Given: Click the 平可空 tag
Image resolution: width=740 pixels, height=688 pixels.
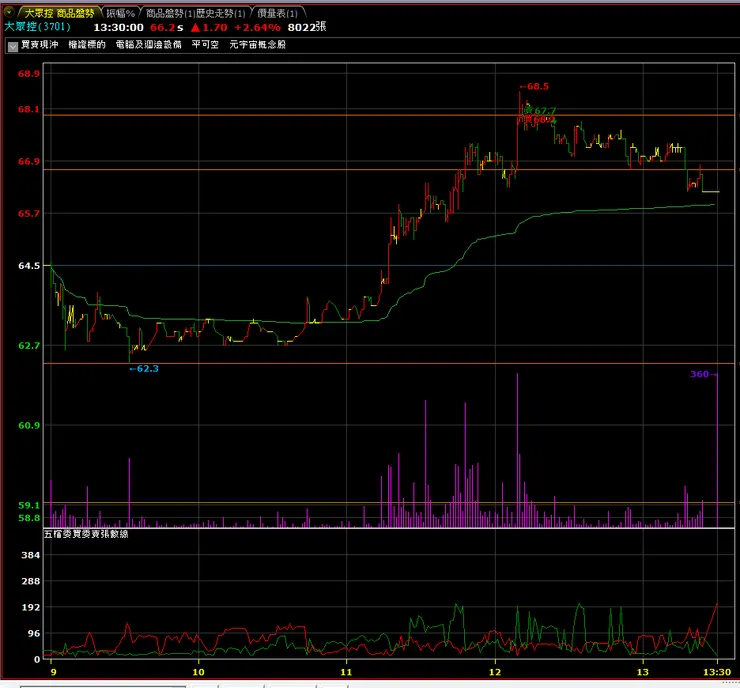Looking at the screenshot, I should pos(205,44).
